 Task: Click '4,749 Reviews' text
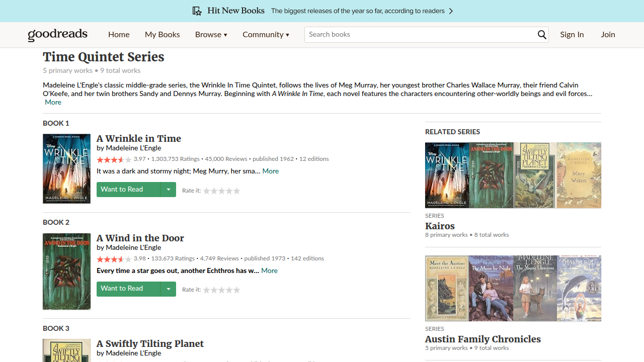[x=219, y=258]
